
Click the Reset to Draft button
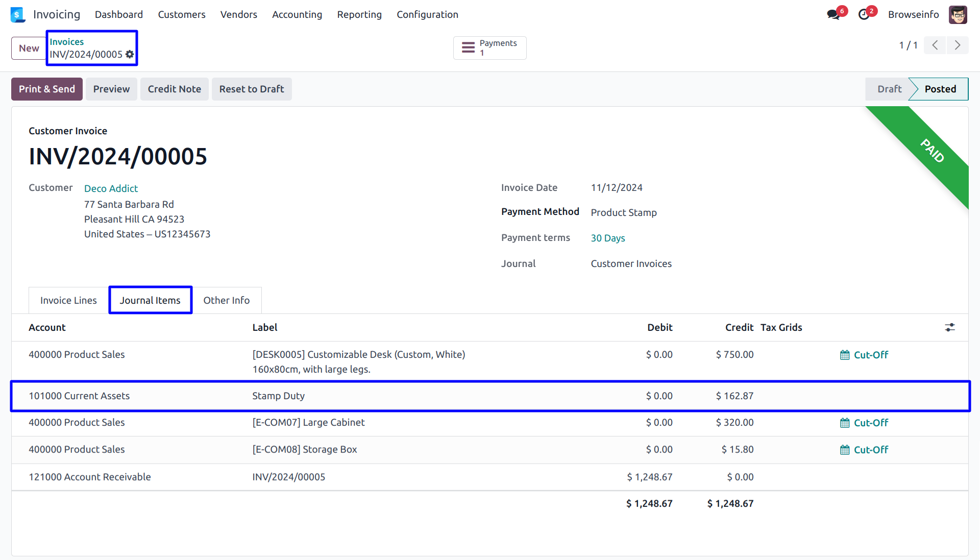click(251, 89)
